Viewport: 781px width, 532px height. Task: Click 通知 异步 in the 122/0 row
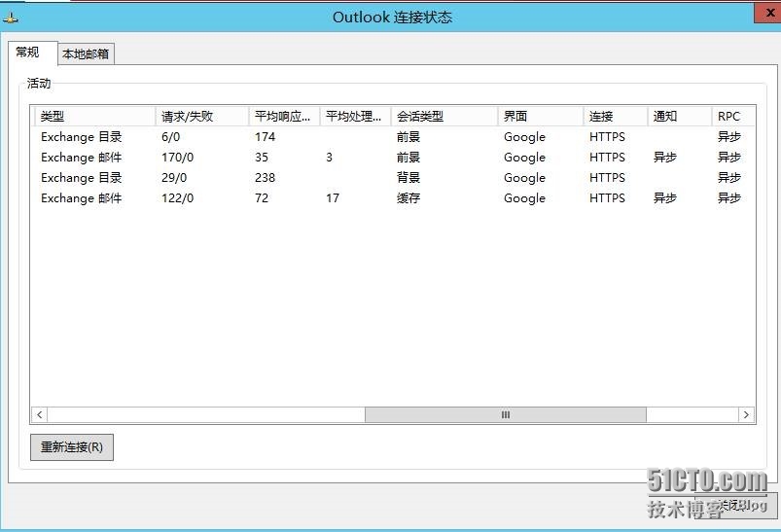(x=665, y=198)
